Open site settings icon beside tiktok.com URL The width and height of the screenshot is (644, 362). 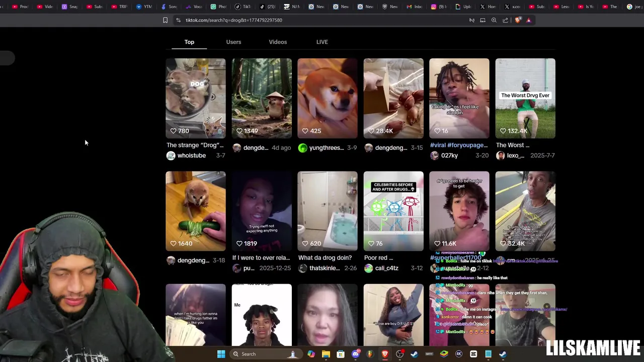[178, 20]
